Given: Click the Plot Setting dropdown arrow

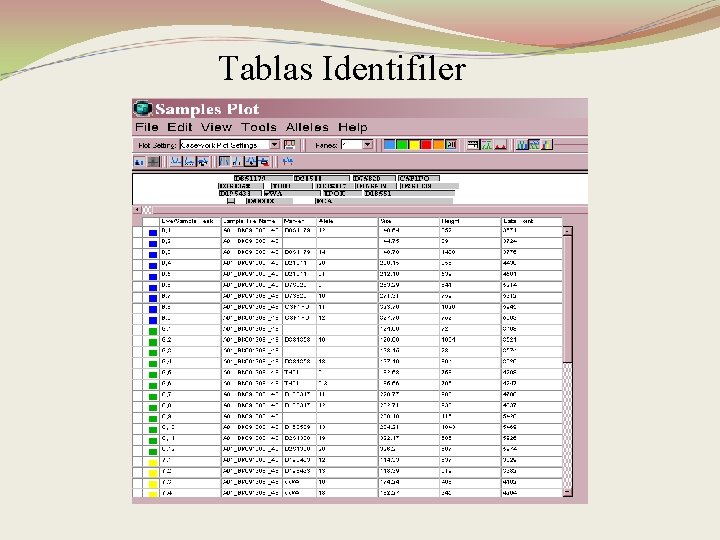Looking at the screenshot, I should [x=275, y=145].
